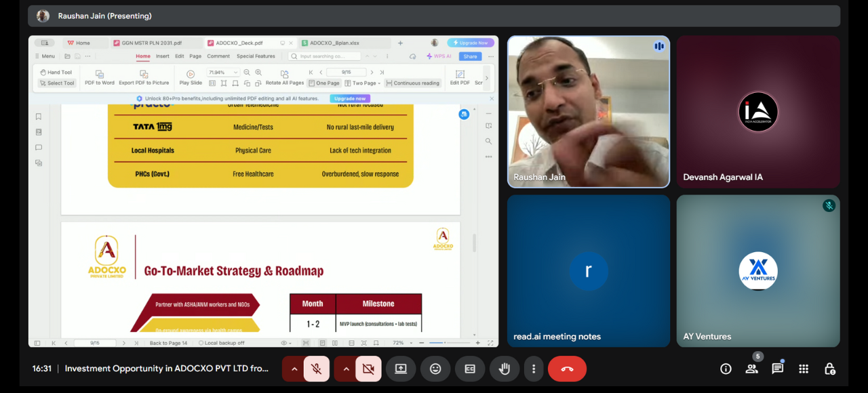Open the activities grid icon

[804, 369]
